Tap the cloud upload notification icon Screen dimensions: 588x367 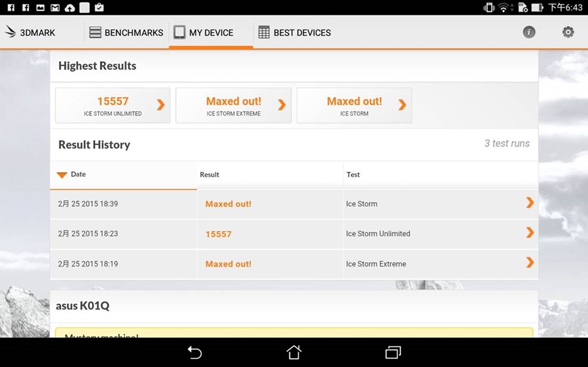69,7
